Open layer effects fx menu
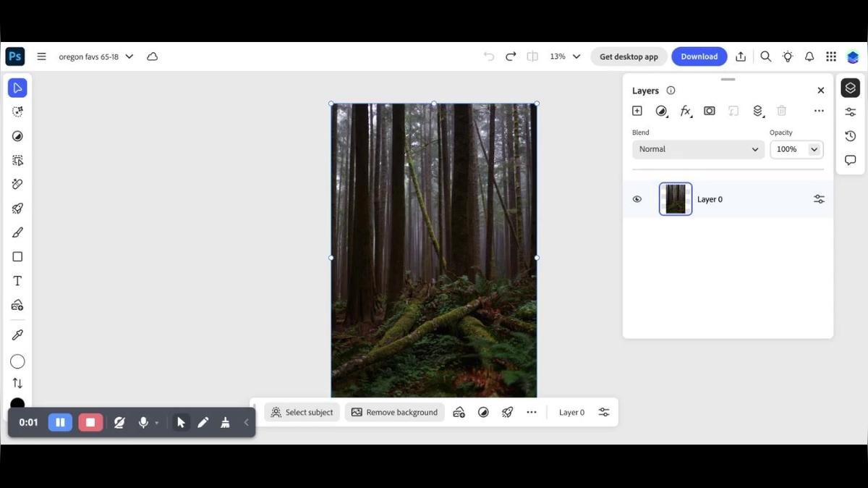 tap(685, 111)
